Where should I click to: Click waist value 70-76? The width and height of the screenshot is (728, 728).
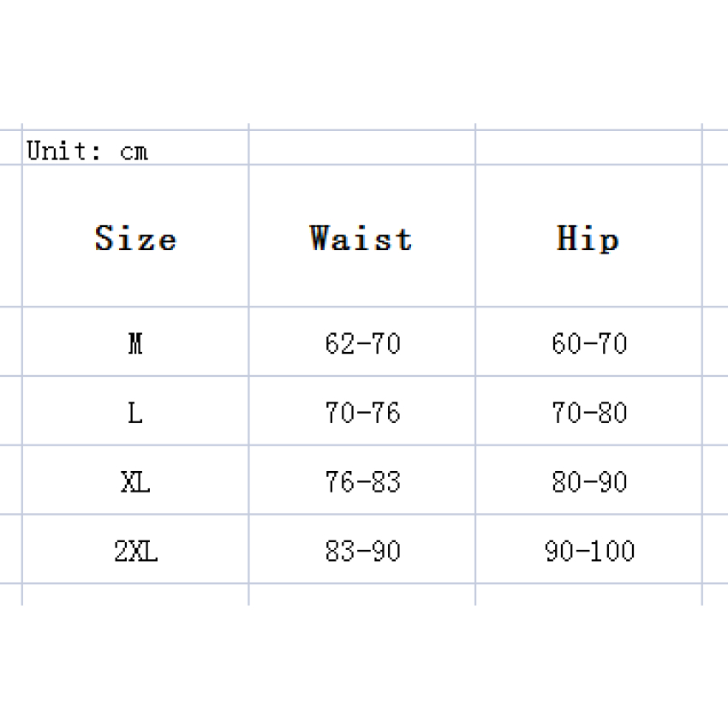(362, 411)
